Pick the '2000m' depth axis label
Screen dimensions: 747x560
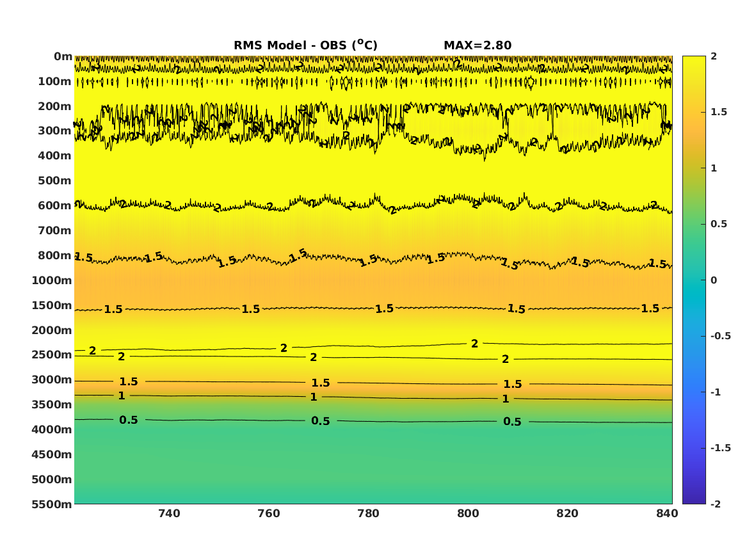click(x=52, y=330)
